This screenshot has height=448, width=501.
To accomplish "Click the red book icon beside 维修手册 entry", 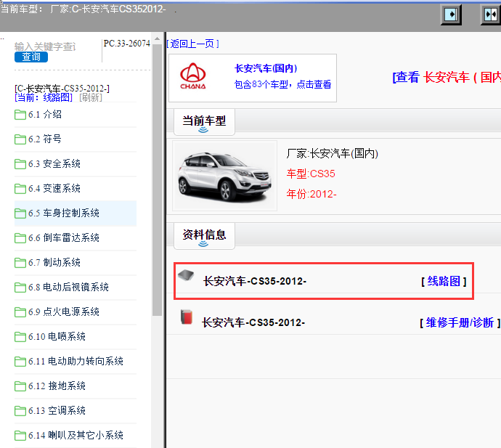I will tap(187, 317).
